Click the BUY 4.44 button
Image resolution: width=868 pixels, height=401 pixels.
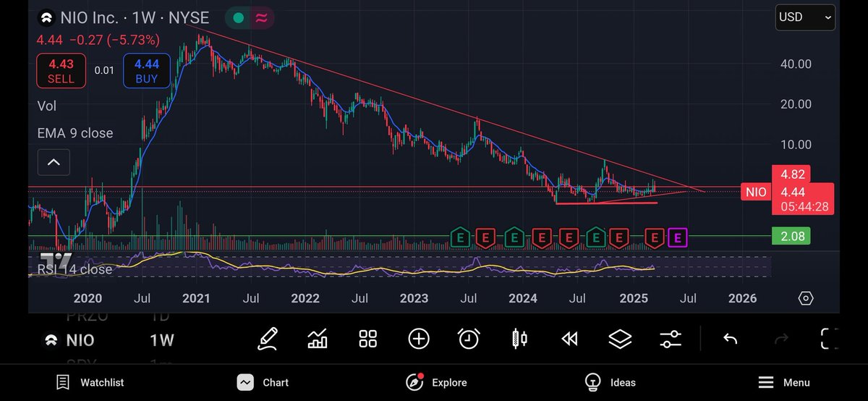[x=146, y=72]
